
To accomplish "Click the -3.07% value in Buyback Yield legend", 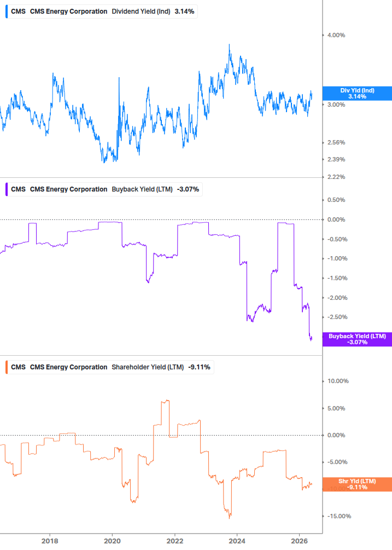I will [188, 189].
